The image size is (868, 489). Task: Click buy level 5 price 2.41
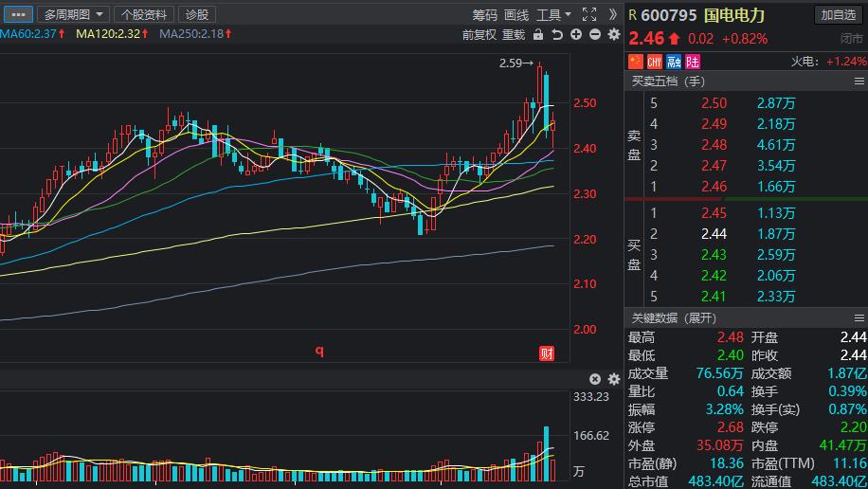714,297
